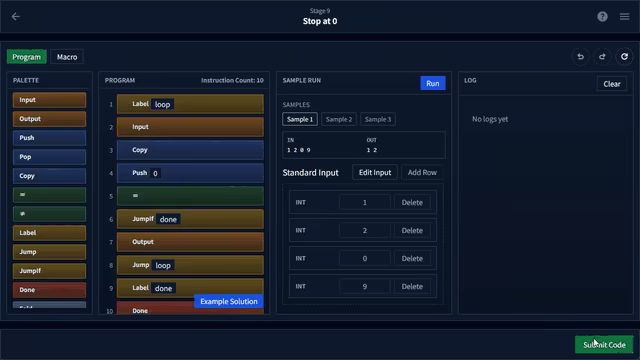Select the Copy block in palette
Image resolution: width=640 pixels, height=360 pixels.
pos(49,176)
